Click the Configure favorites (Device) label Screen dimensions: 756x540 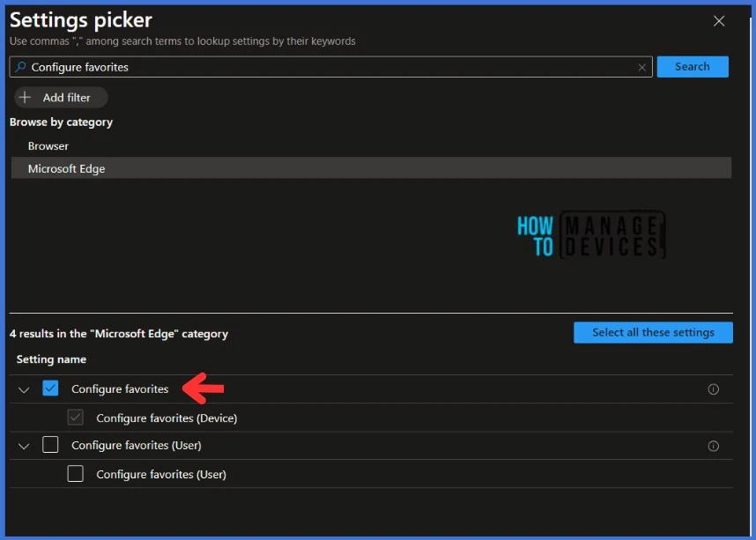point(167,418)
